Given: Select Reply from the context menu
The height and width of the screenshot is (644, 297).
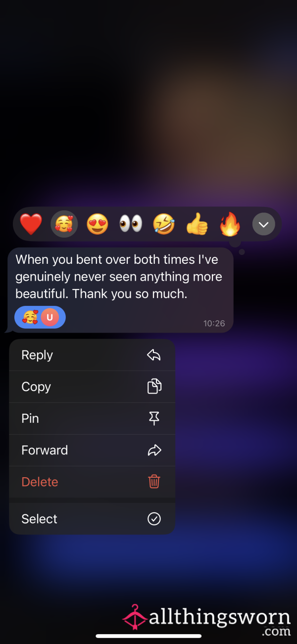Looking at the screenshot, I should [92, 355].
